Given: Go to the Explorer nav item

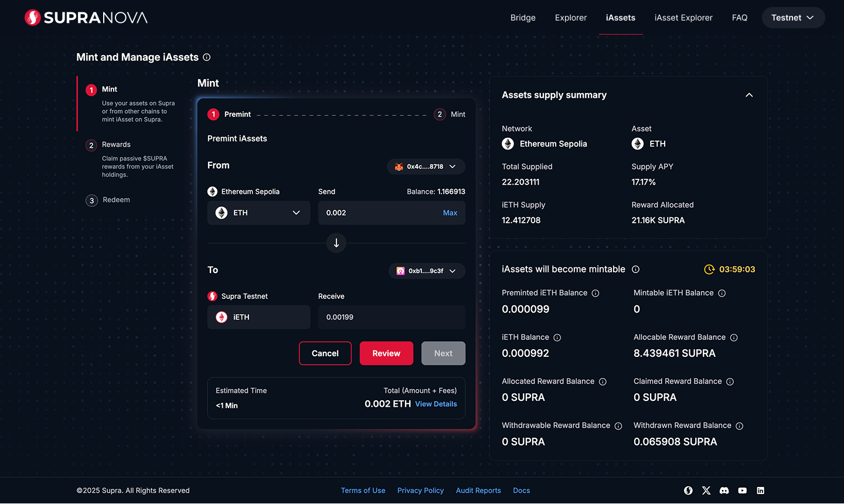Looking at the screenshot, I should click(x=571, y=18).
